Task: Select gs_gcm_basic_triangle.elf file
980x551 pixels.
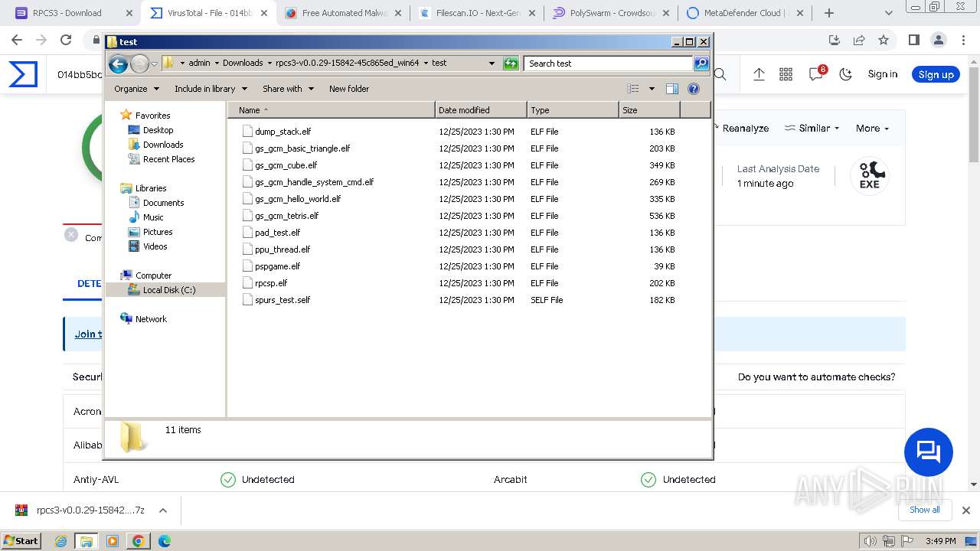Action: click(x=302, y=148)
